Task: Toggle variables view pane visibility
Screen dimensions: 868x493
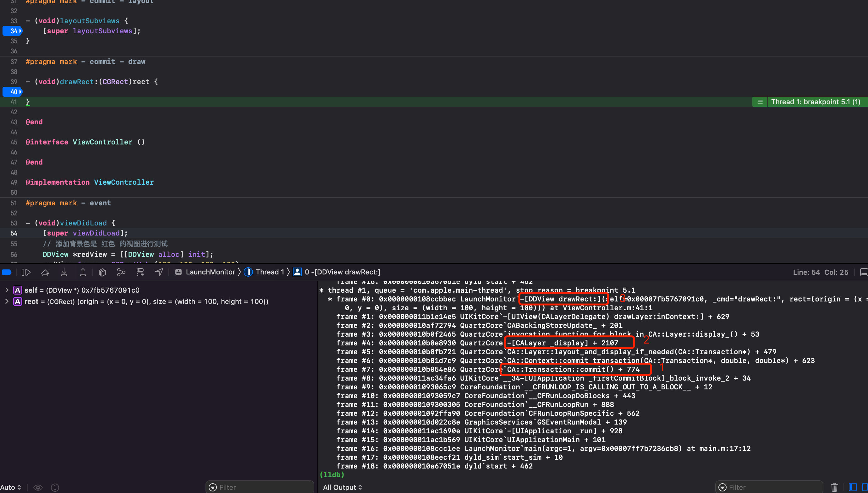Action: pos(853,487)
